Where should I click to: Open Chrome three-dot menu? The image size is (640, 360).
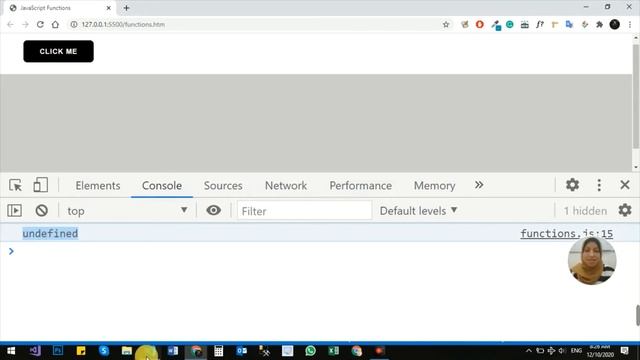(x=630, y=24)
